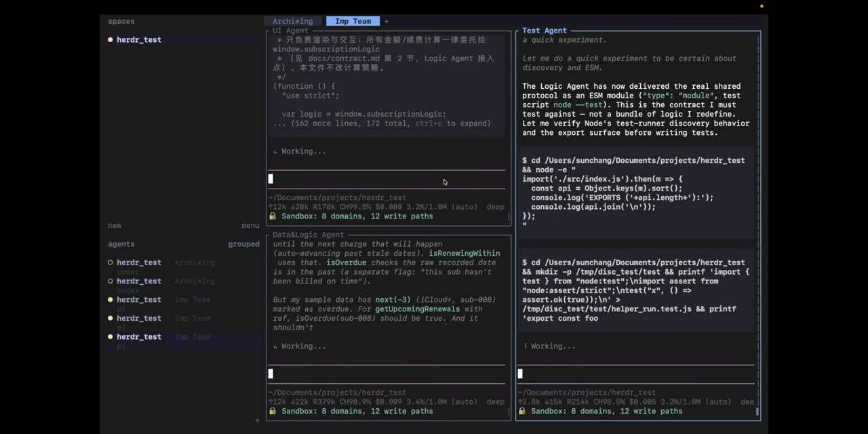Click the orange recording dot in menu bar

762,6
